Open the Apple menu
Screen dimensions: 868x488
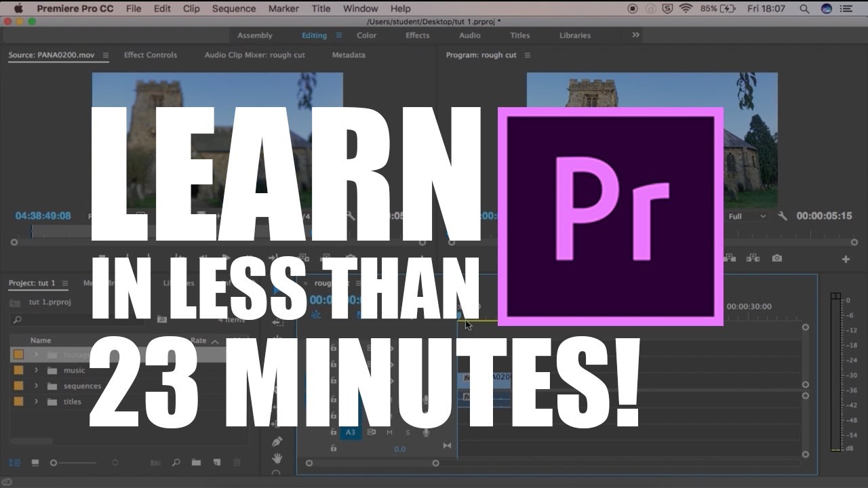click(18, 8)
